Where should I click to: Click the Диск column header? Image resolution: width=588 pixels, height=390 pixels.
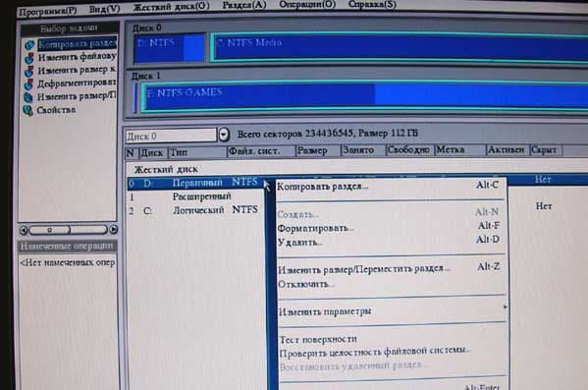(152, 153)
